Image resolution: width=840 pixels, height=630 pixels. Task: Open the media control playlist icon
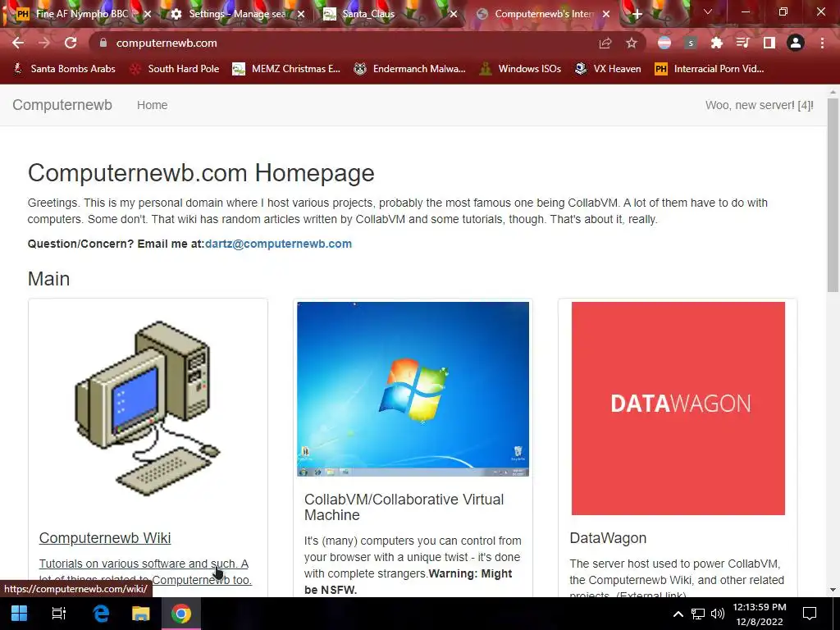(742, 43)
